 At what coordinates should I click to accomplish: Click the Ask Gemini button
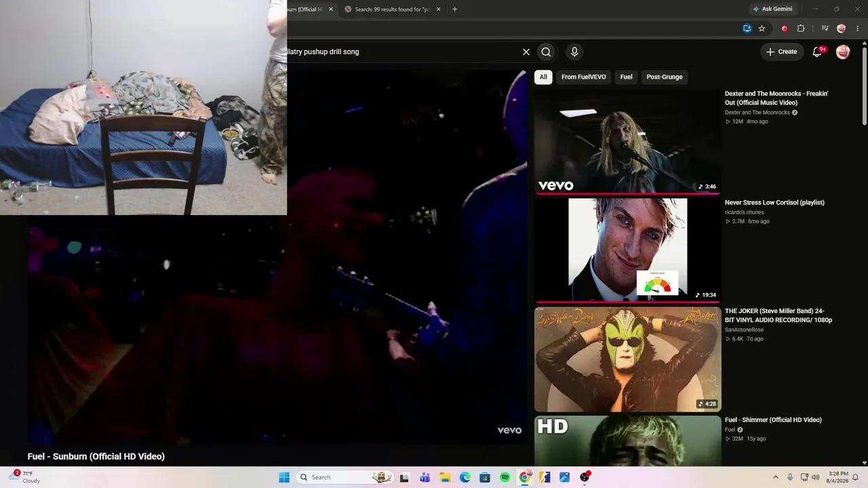click(x=772, y=9)
